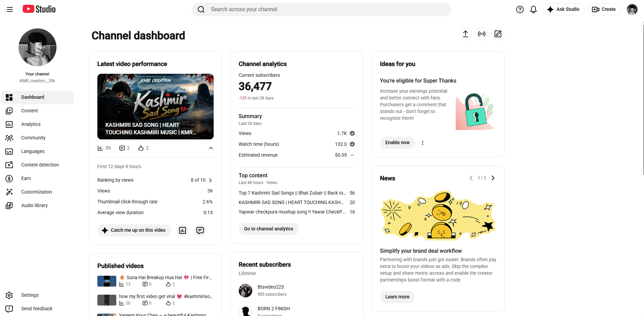This screenshot has height=316, width=644.
Task: Click subscriber count 36,477
Action: point(255,87)
